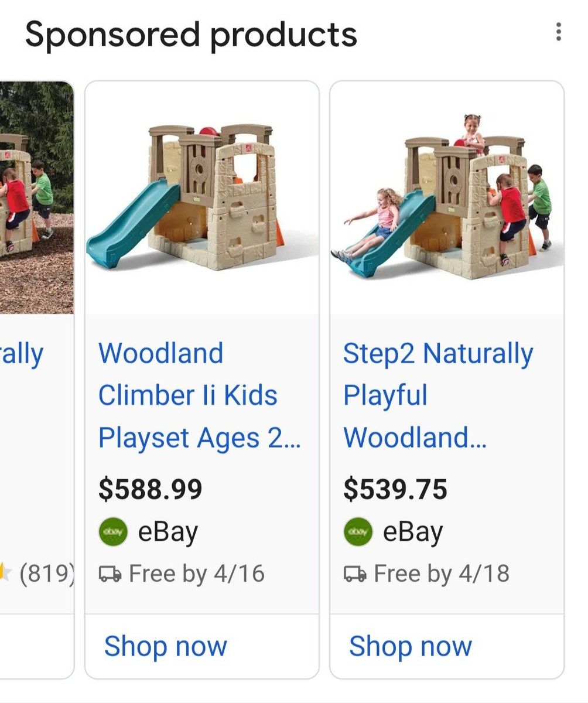Image resolution: width=588 pixels, height=703 pixels.
Task: Click the Free by 4/18 delivery text
Action: pos(441,574)
